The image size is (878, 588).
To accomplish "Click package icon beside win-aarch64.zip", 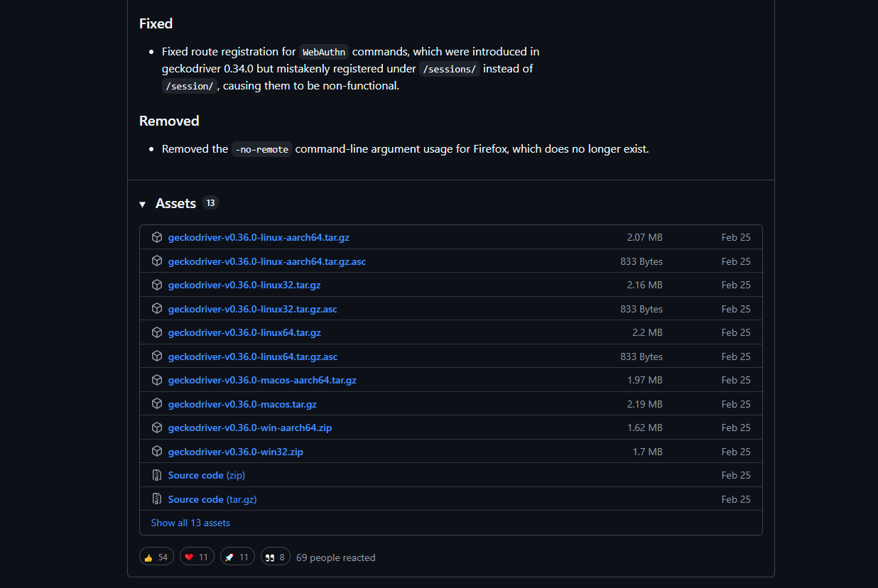I will [157, 428].
